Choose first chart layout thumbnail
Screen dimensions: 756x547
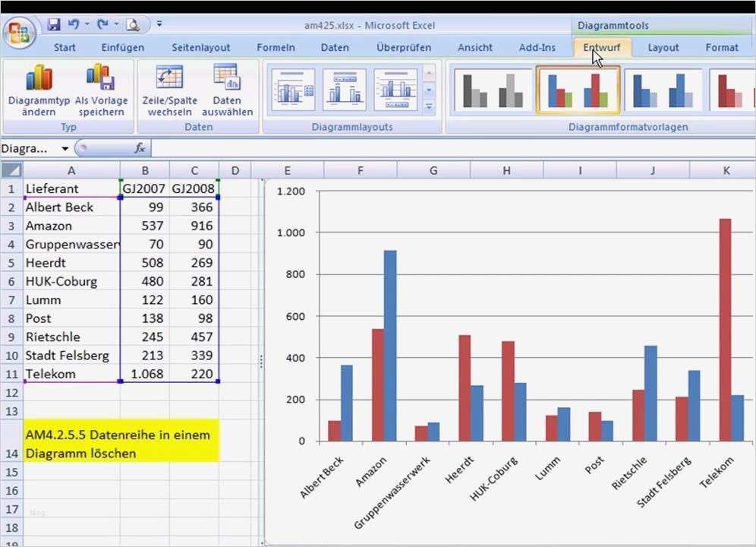(x=293, y=90)
